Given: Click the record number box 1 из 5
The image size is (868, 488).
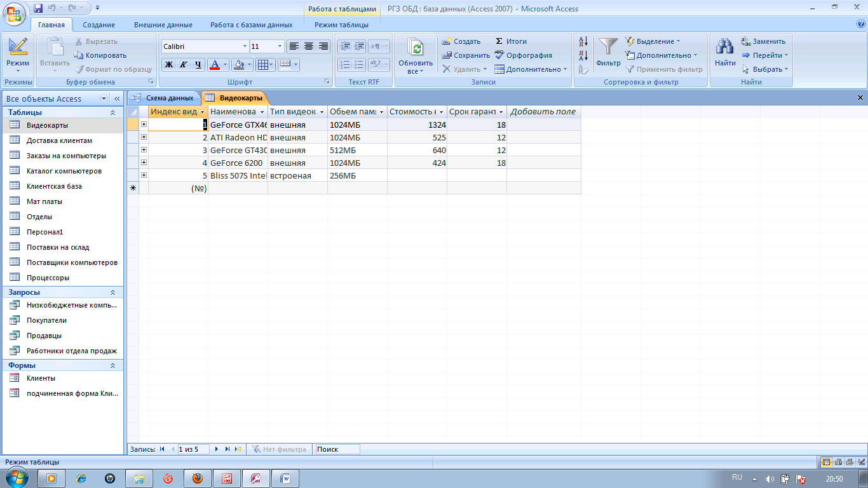Looking at the screenshot, I should (194, 449).
